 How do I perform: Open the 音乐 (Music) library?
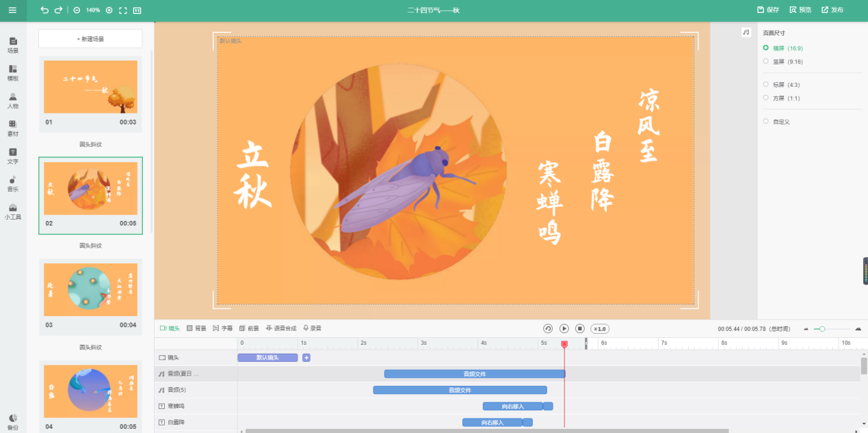pos(12,185)
